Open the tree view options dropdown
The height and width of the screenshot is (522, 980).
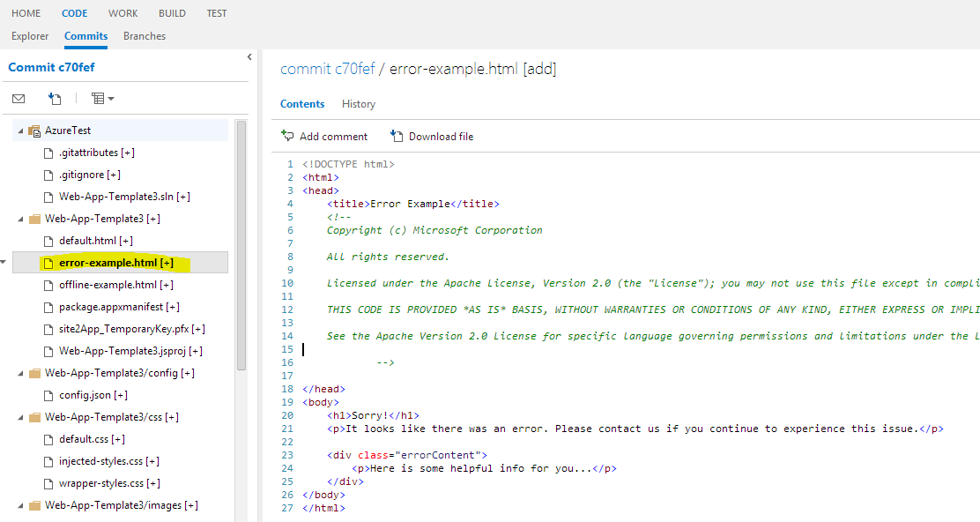point(102,99)
